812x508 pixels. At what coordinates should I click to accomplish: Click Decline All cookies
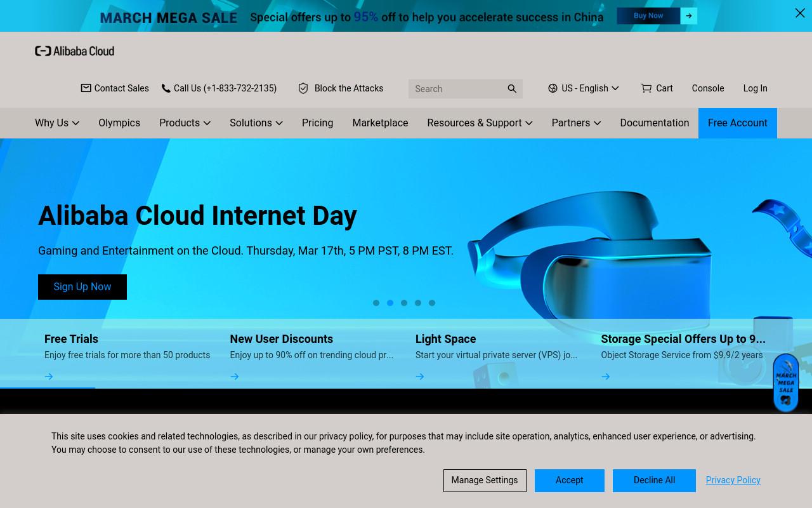[x=654, y=481]
